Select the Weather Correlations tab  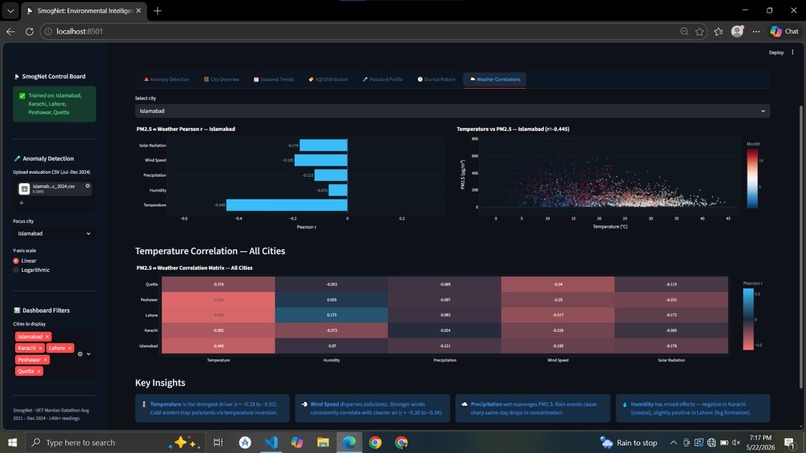[495, 80]
